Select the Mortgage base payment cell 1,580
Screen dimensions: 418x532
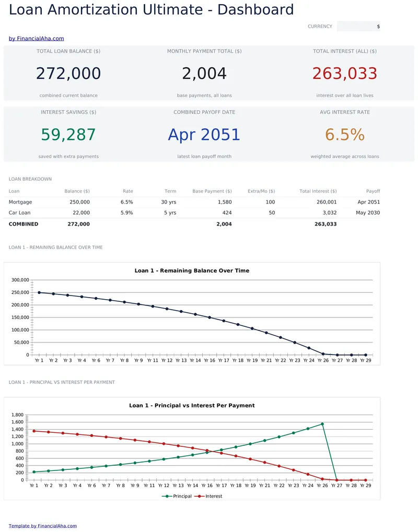[225, 202]
